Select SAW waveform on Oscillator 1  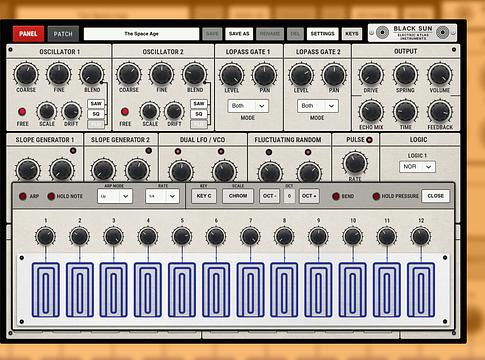[96, 104]
